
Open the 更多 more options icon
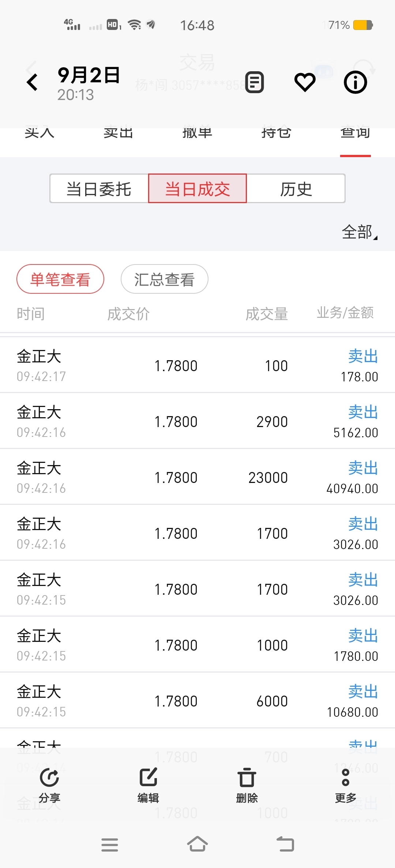346,785
